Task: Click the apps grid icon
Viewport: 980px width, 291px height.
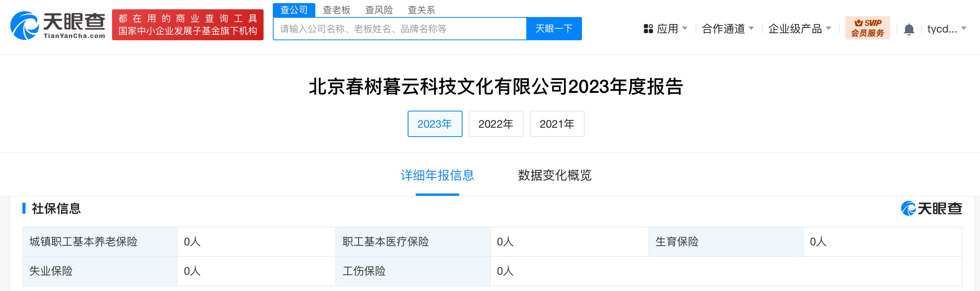Action: point(648,29)
